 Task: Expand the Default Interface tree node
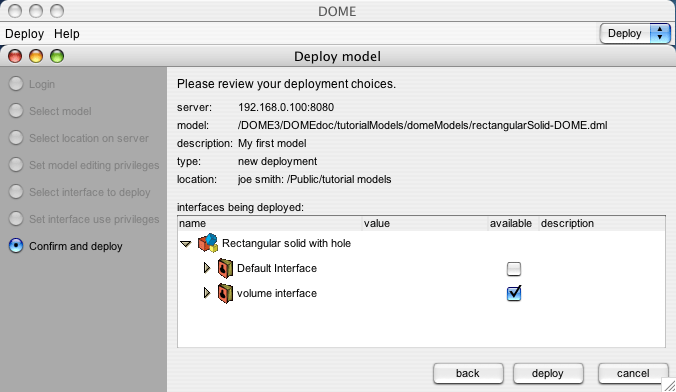[x=207, y=268]
